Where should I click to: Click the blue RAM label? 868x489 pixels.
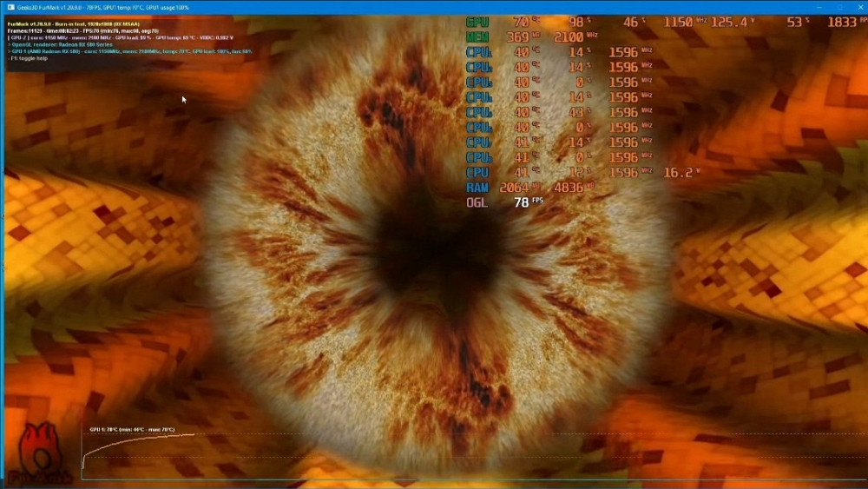coord(477,188)
